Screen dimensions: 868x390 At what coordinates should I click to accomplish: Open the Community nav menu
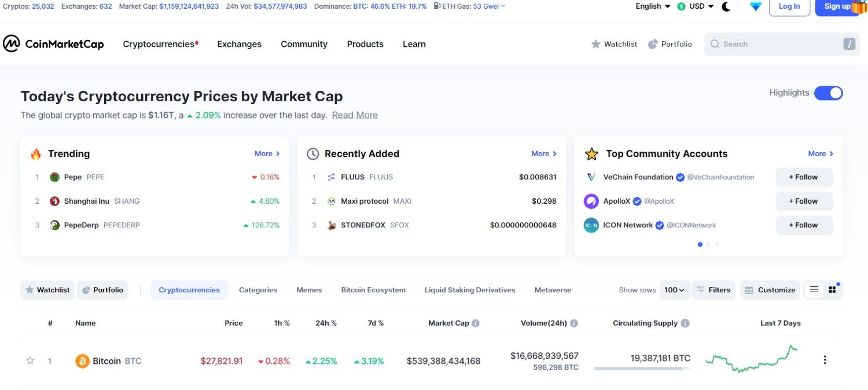click(304, 44)
